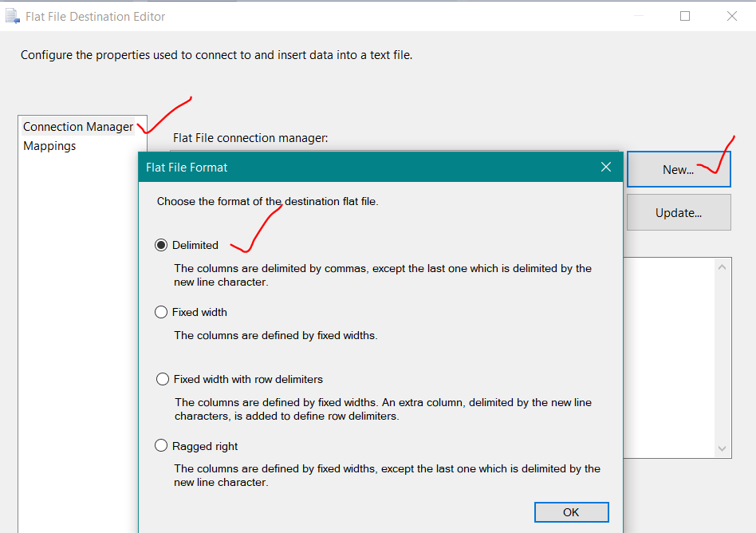Click the Flat File Format dialog title bar
756x533 pixels.
tap(359, 167)
